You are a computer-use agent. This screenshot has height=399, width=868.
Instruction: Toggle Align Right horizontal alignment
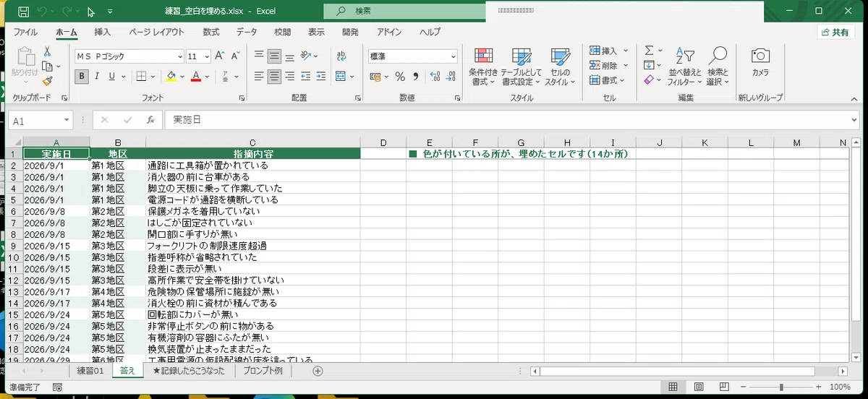(290, 76)
